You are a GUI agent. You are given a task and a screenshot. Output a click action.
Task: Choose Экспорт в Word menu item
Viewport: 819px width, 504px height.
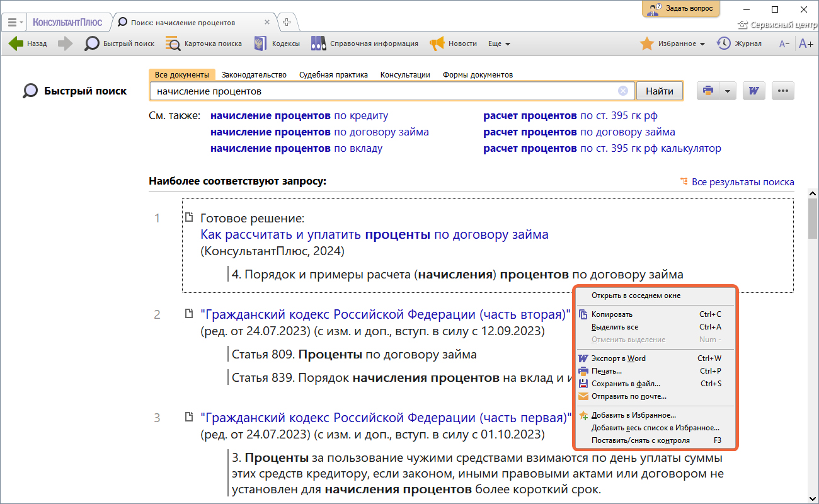[655, 358]
